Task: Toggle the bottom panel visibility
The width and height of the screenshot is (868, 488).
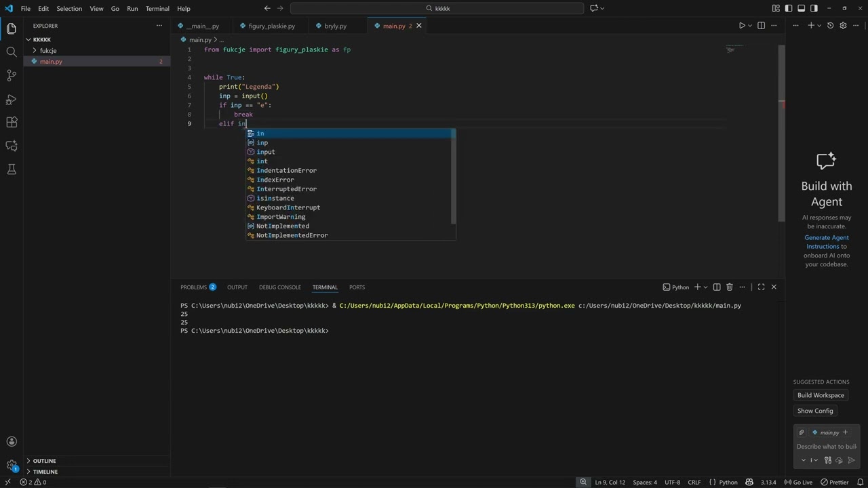Action: 801,8
